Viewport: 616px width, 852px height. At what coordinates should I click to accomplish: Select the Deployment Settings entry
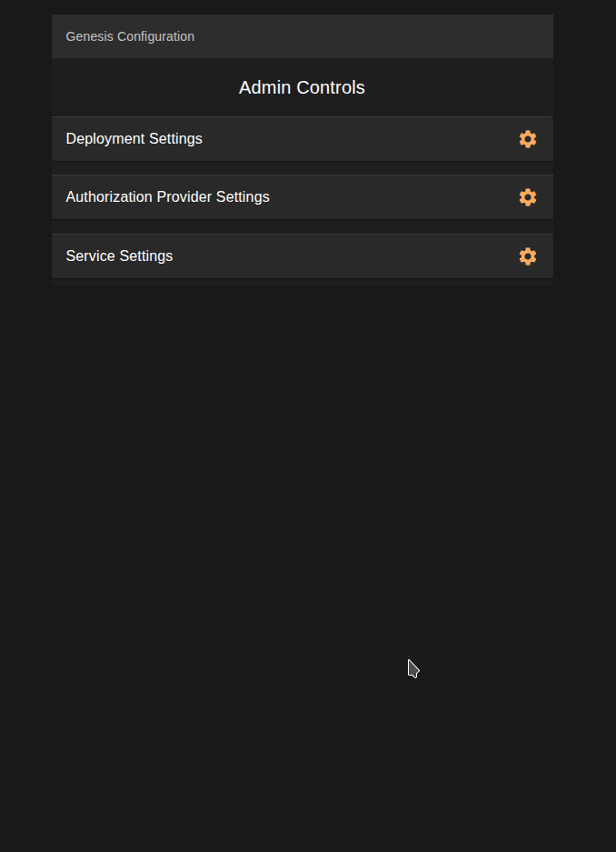(x=134, y=139)
